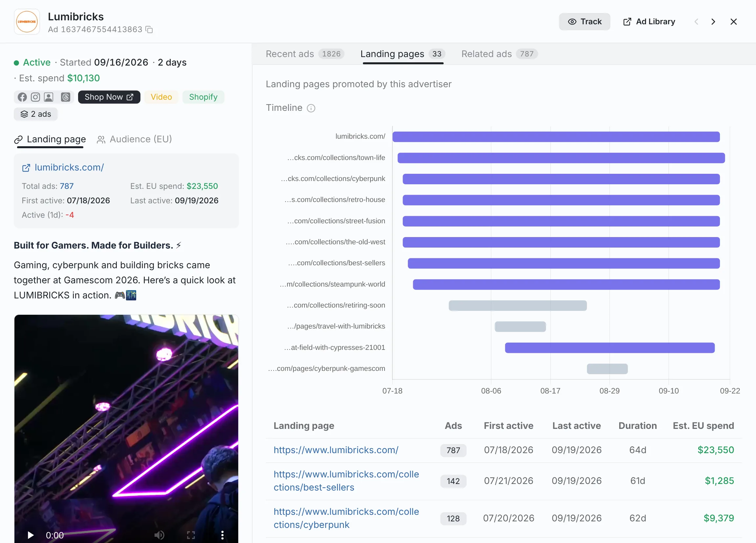This screenshot has height=543, width=756.
Task: Mute the ad video volume
Action: (159, 535)
